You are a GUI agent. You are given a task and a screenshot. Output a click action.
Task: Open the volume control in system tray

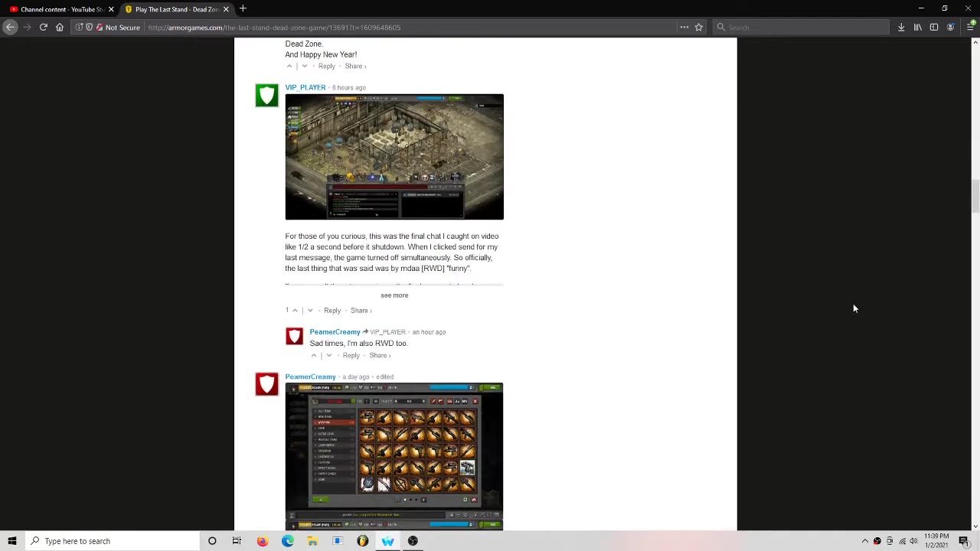(x=913, y=541)
